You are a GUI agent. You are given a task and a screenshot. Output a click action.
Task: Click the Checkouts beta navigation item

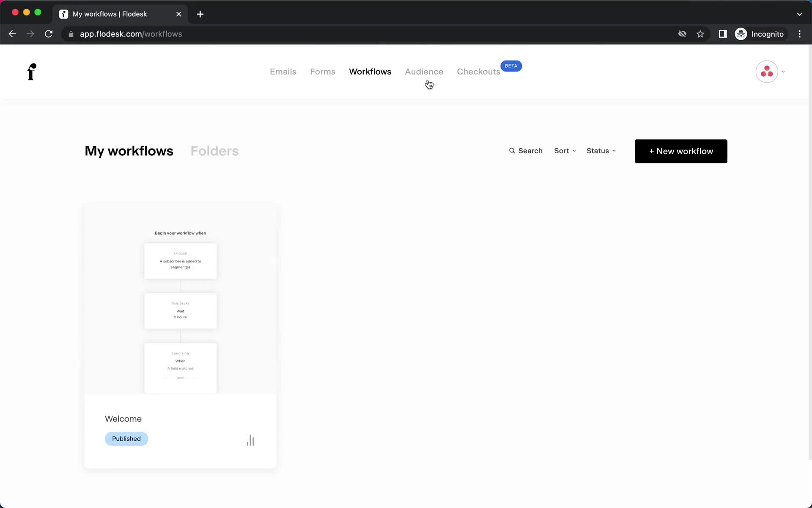(478, 71)
